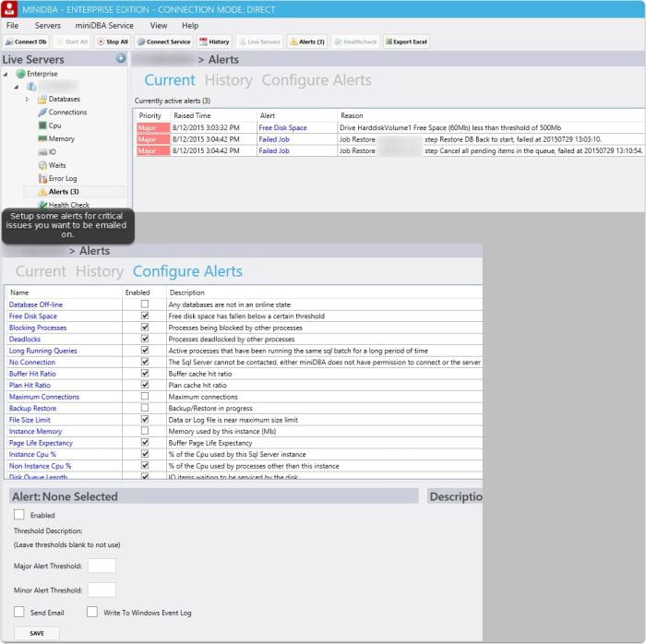Image resolution: width=646 pixels, height=644 pixels.
Task: Open the Free Disk Space alert link
Action: [282, 127]
